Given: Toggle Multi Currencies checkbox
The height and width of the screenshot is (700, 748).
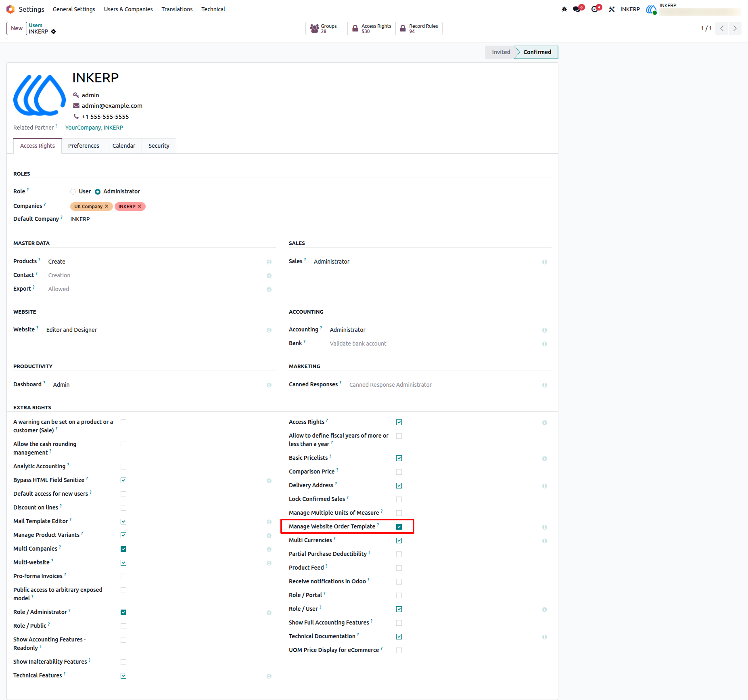Looking at the screenshot, I should pyautogui.click(x=399, y=541).
